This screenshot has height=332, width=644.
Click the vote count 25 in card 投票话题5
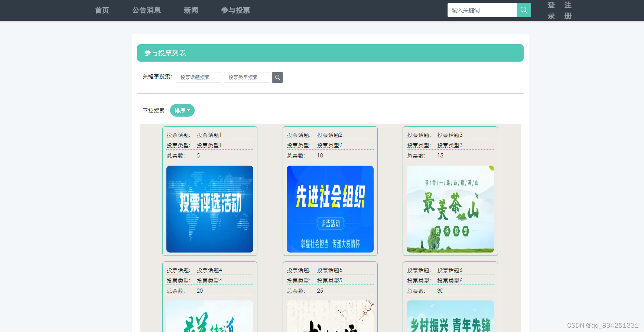(x=320, y=291)
